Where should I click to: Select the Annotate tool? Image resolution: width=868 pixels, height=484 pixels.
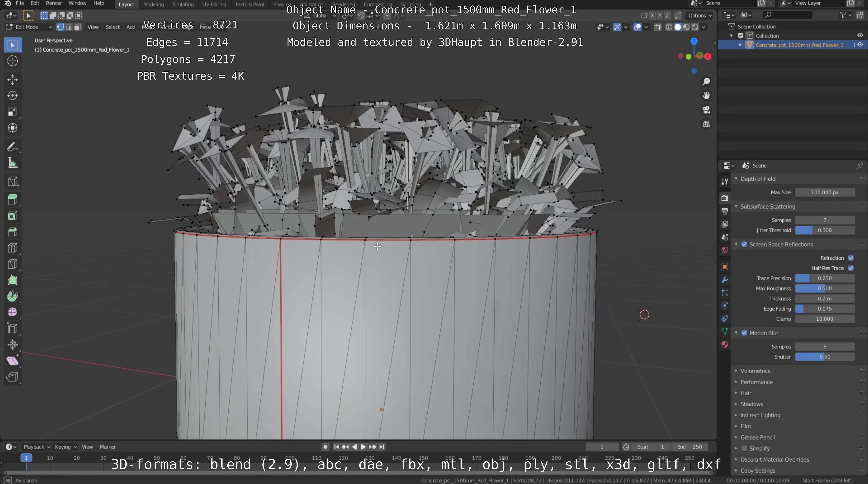tap(13, 147)
